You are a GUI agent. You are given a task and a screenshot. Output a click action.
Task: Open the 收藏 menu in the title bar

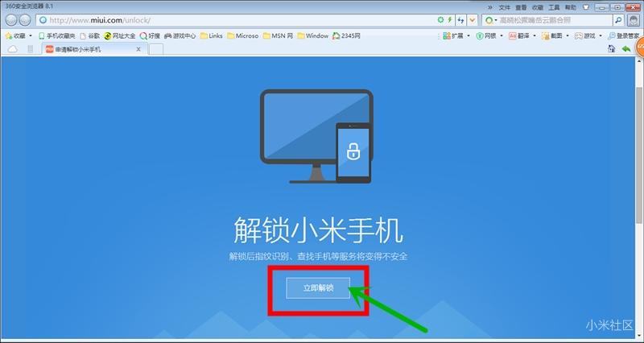538,7
